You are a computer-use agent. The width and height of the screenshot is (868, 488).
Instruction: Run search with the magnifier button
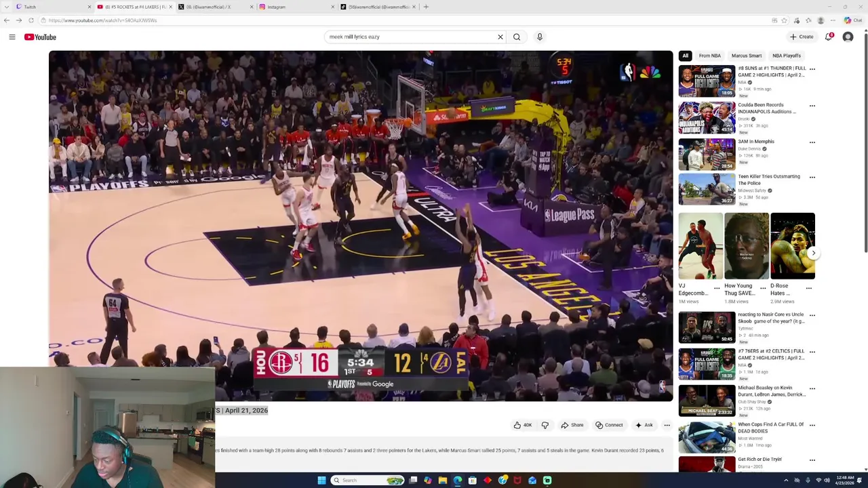pyautogui.click(x=517, y=37)
